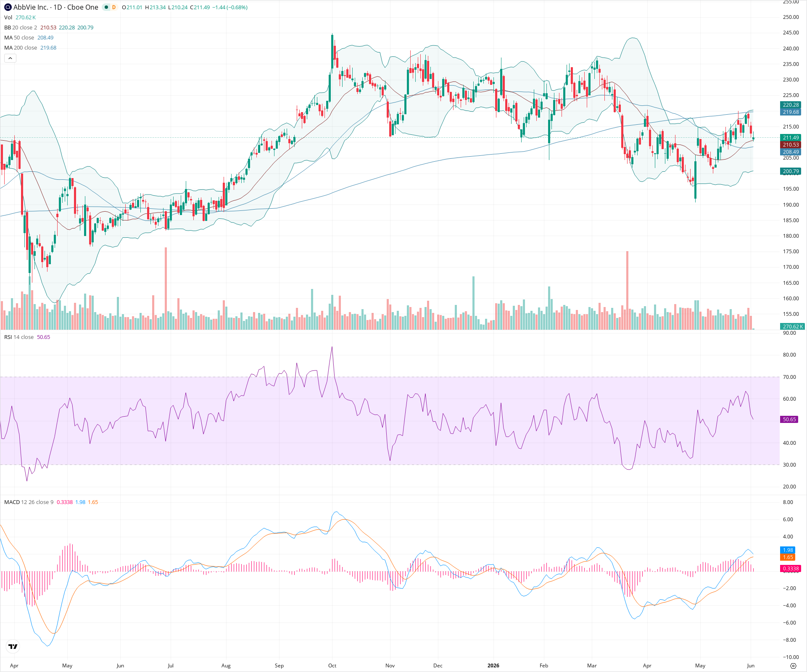Click the AbbVie company logo icon
The image size is (807, 672).
8,7
